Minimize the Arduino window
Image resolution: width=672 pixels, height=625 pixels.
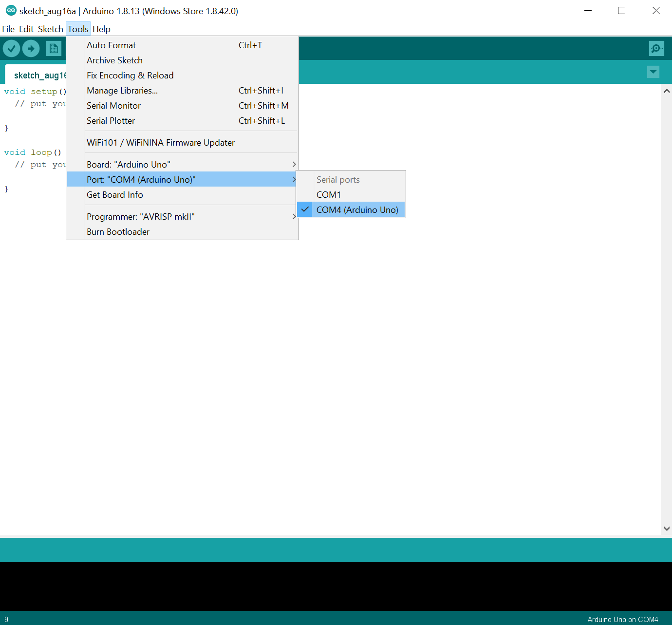tap(588, 11)
